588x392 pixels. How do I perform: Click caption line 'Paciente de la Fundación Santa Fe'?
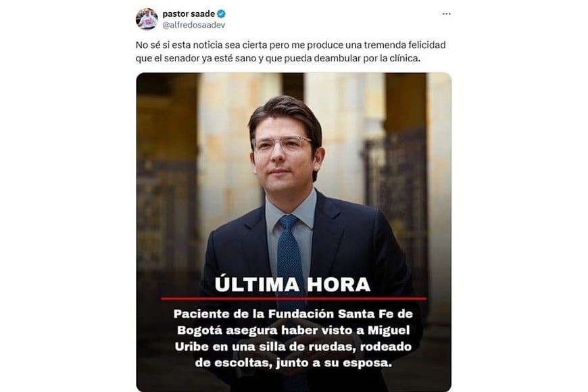coord(293,314)
